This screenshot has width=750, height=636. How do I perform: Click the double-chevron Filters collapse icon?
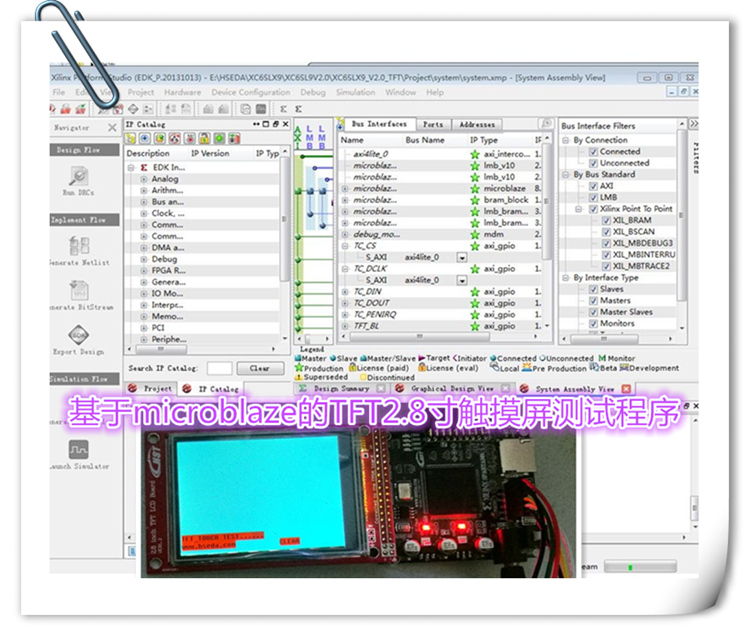694,124
